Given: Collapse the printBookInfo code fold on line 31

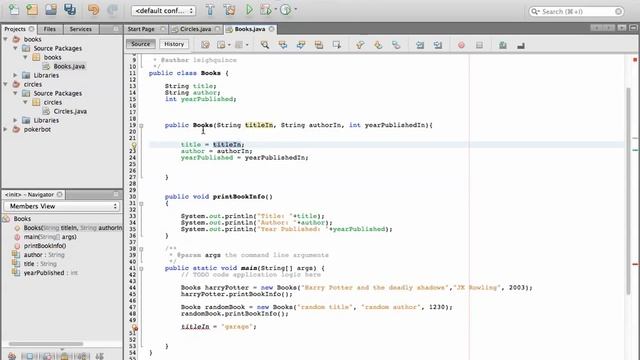Looking at the screenshot, I should click(141, 203).
